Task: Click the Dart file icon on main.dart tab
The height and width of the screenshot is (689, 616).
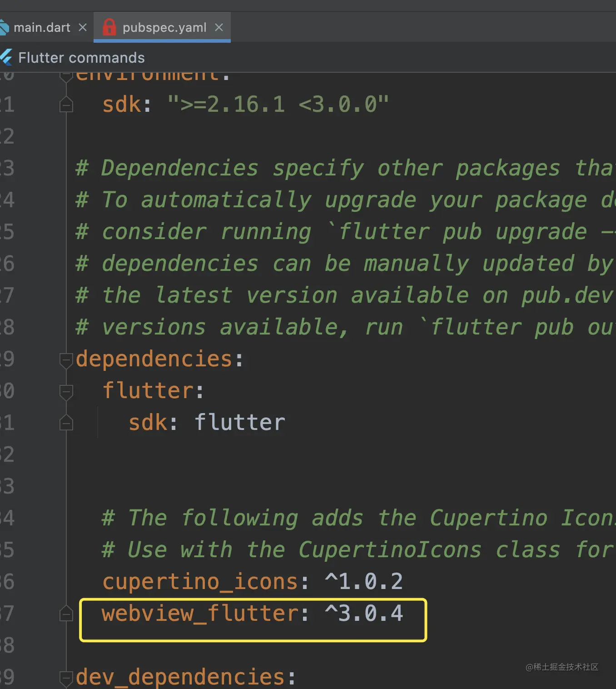Action: 4,28
